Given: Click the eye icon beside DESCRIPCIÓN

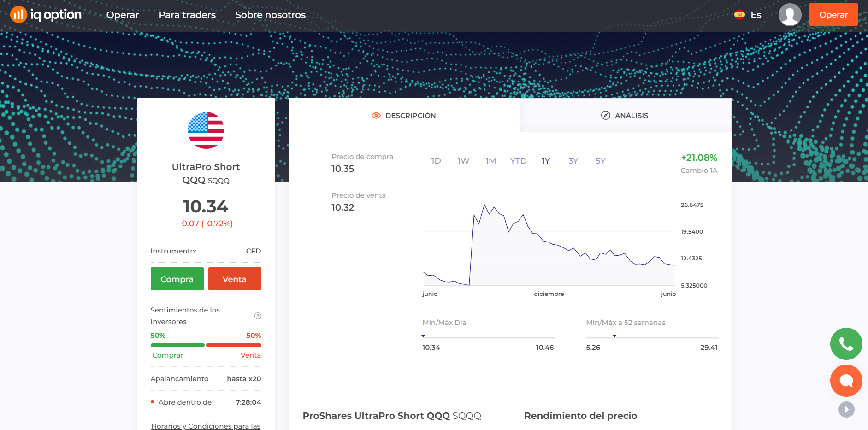Looking at the screenshot, I should click(376, 115).
